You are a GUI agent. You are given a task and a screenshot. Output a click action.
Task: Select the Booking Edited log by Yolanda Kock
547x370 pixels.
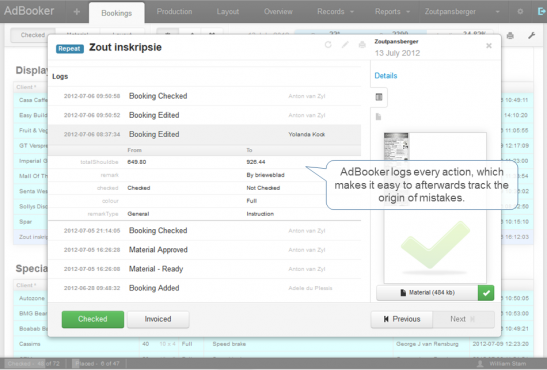point(204,135)
